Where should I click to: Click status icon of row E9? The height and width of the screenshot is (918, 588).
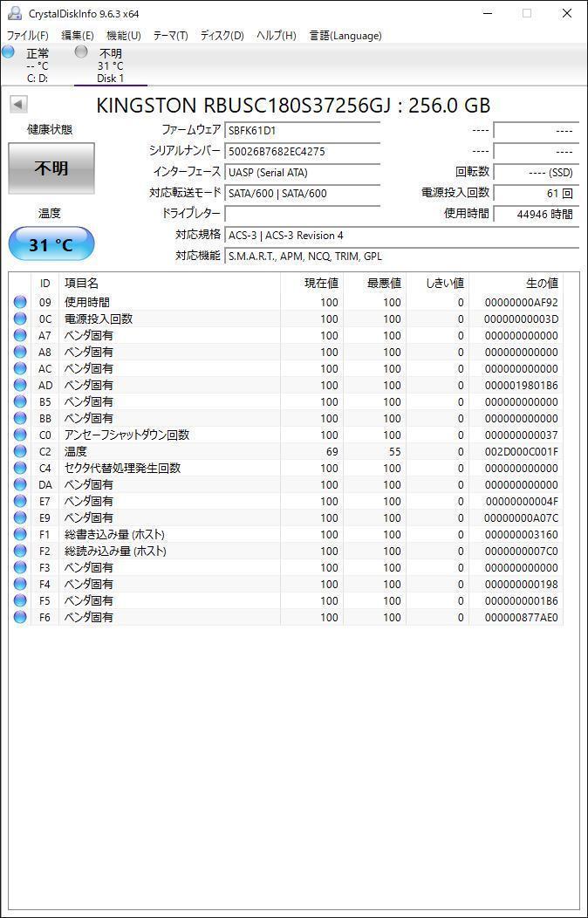(20, 517)
